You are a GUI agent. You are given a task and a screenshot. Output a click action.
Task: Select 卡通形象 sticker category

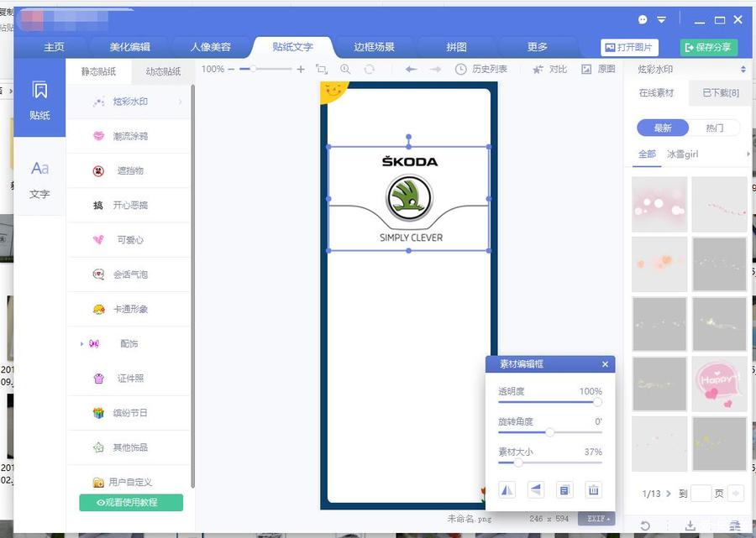(129, 309)
